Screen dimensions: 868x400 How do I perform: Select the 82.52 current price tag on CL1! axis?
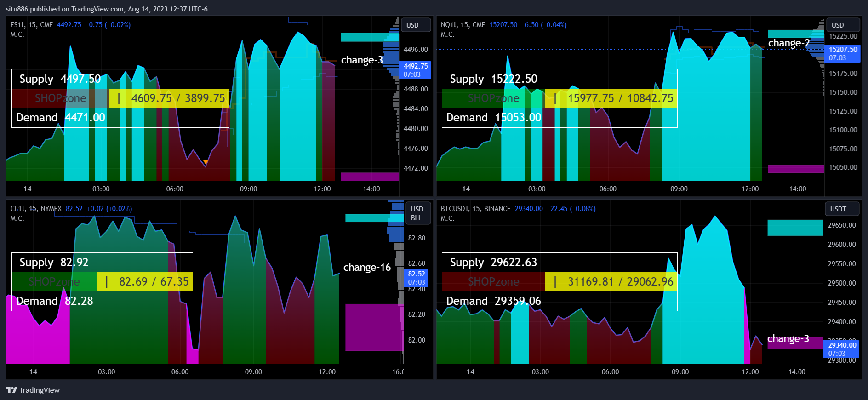point(417,278)
